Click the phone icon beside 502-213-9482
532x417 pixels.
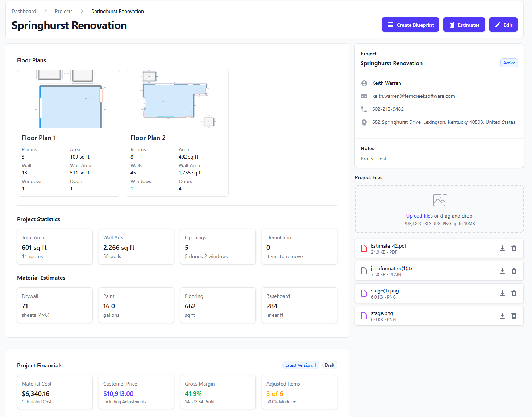(x=364, y=109)
